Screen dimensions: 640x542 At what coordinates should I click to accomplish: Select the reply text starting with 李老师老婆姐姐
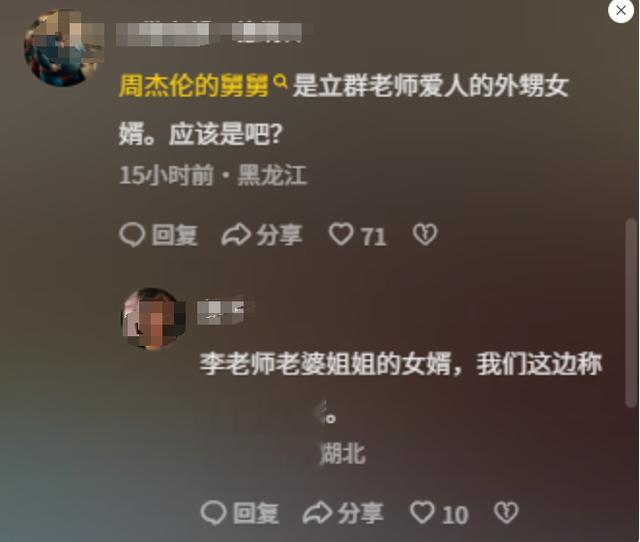tap(401, 388)
